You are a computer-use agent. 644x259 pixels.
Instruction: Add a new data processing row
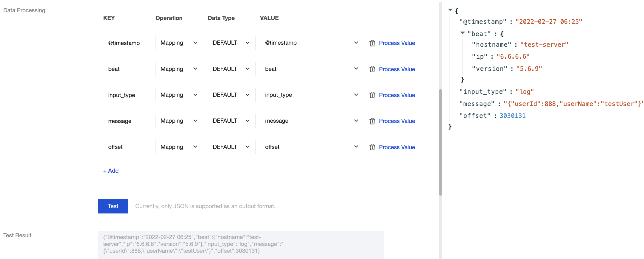coord(111,171)
